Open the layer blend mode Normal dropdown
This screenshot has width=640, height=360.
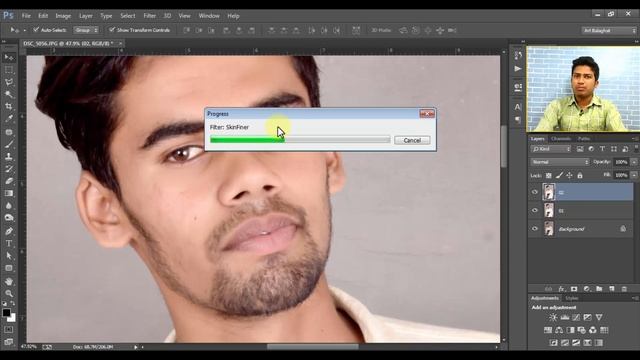(560, 162)
